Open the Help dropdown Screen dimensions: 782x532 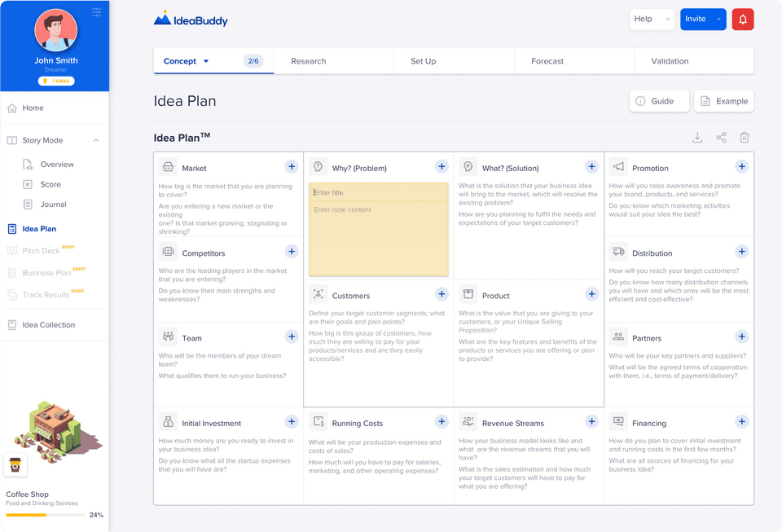(652, 19)
